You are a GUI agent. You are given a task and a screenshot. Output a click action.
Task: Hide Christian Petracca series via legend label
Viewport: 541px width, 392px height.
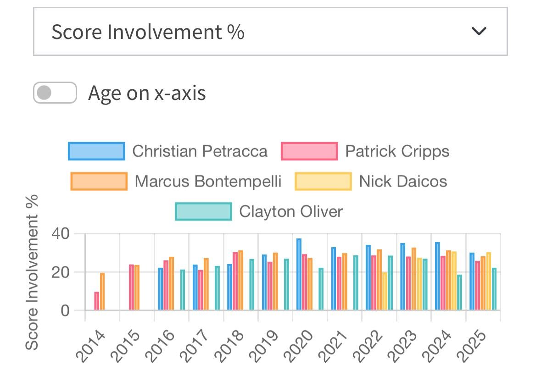pos(200,151)
